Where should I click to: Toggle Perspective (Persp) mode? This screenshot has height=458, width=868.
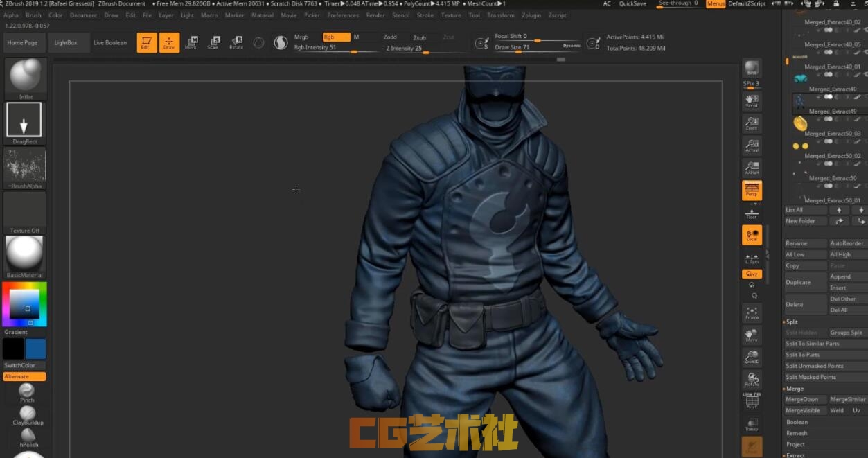point(752,191)
